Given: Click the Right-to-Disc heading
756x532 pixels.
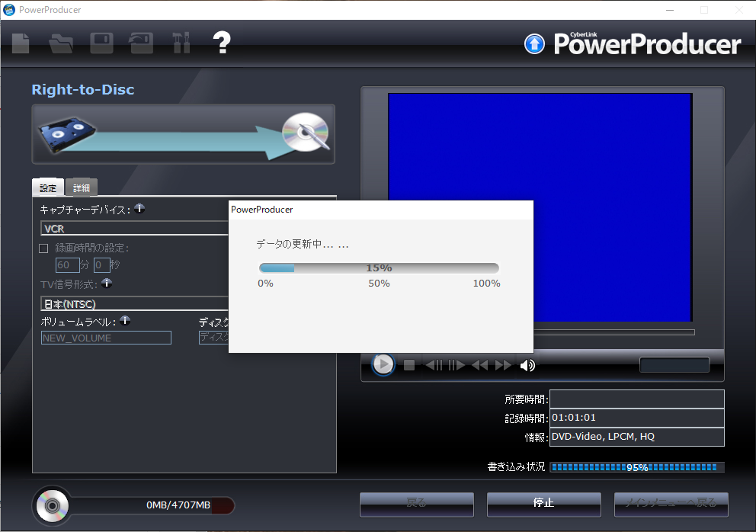Looking at the screenshot, I should [83, 90].
